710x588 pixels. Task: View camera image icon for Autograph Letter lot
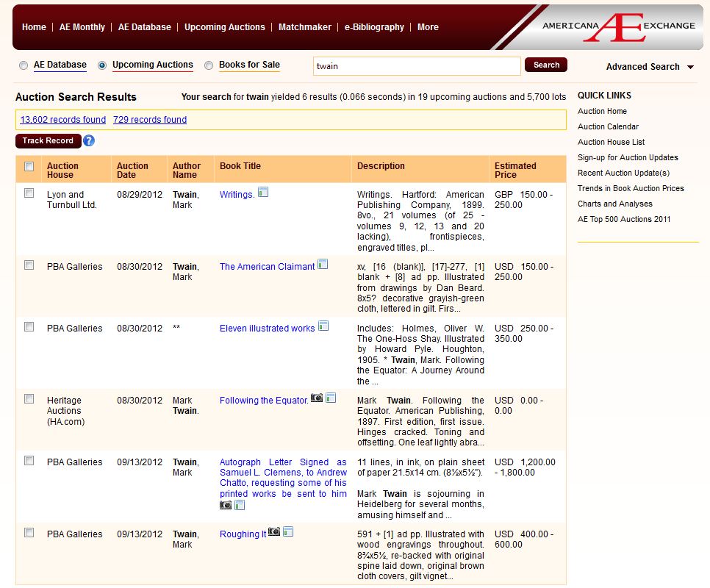(x=226, y=505)
